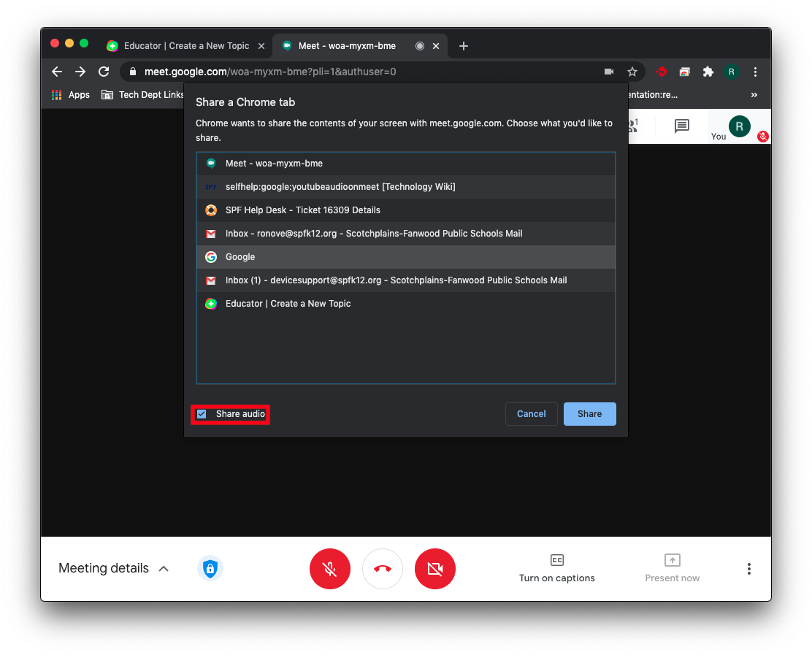
Task: Toggle the camera off button
Action: coord(435,569)
